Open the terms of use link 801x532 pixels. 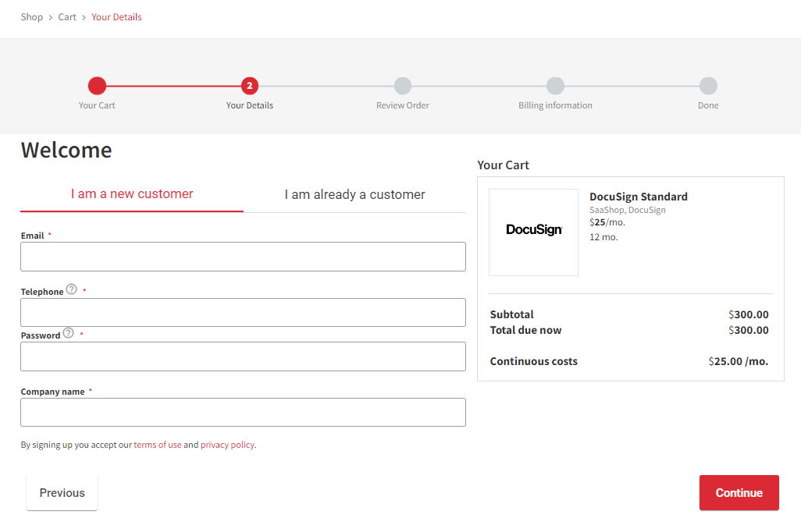158,445
